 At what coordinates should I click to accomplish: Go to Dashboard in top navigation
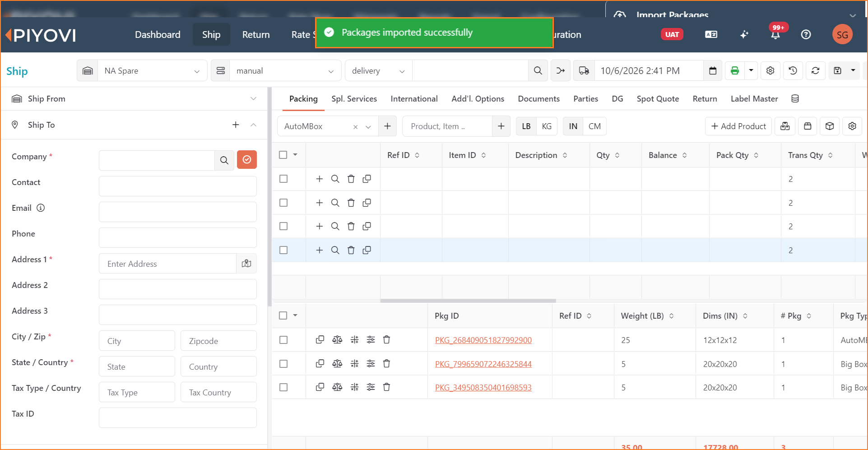pos(158,35)
